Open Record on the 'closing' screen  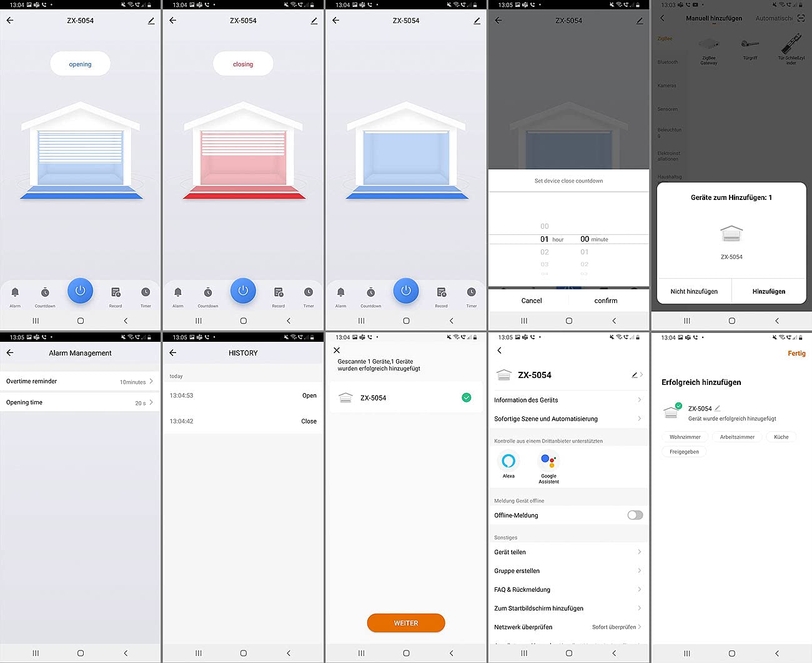point(279,292)
